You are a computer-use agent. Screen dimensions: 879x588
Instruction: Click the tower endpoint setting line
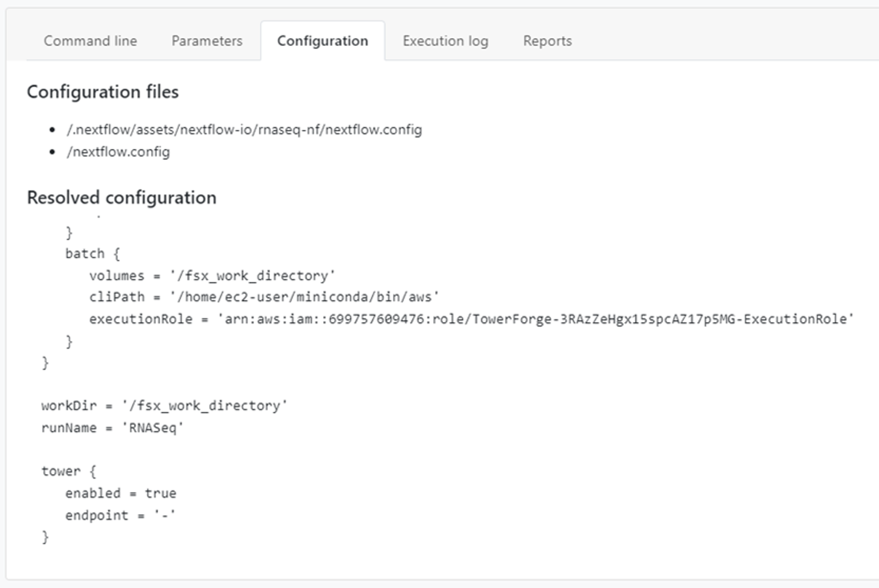click(120, 516)
